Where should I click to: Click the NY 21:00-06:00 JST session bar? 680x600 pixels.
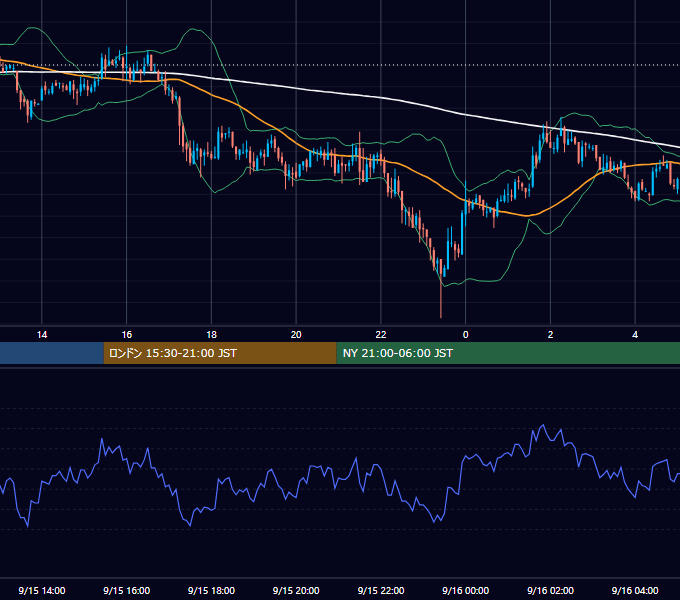click(x=508, y=353)
